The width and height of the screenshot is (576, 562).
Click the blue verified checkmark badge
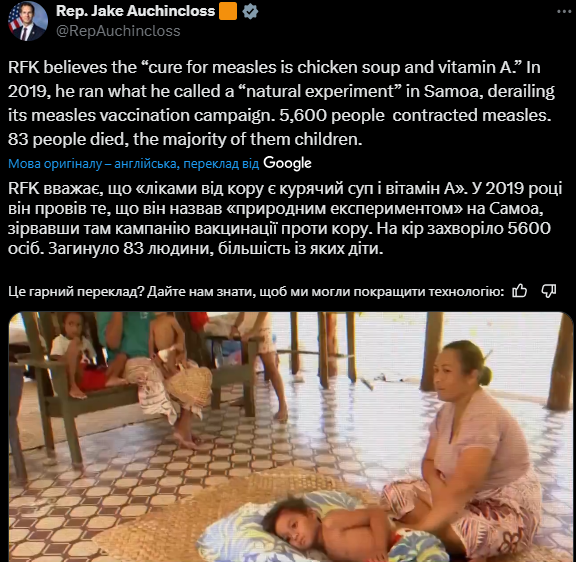click(x=250, y=11)
